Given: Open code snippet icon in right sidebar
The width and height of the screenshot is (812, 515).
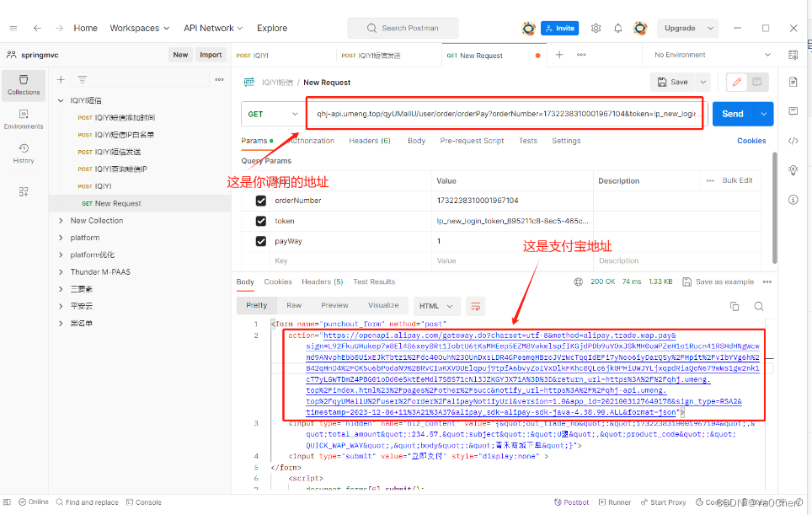Looking at the screenshot, I should (793, 141).
